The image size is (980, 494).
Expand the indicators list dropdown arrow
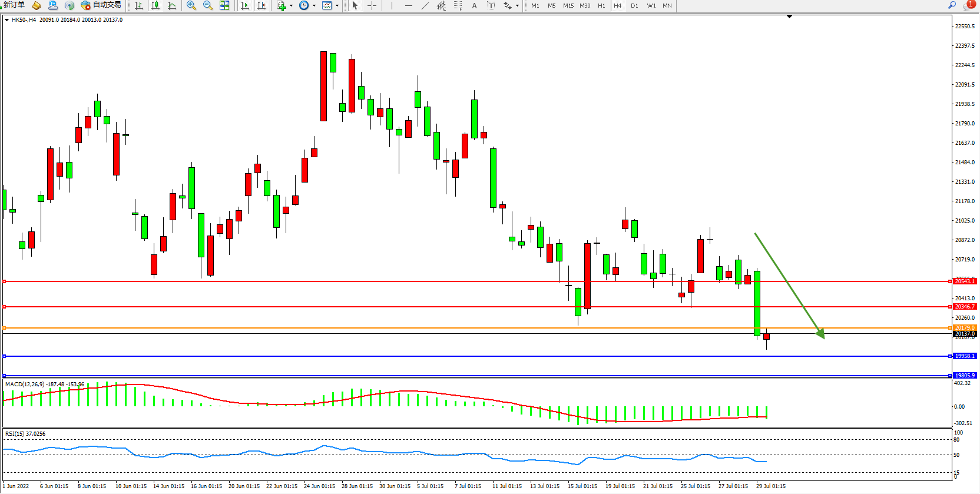[291, 5]
